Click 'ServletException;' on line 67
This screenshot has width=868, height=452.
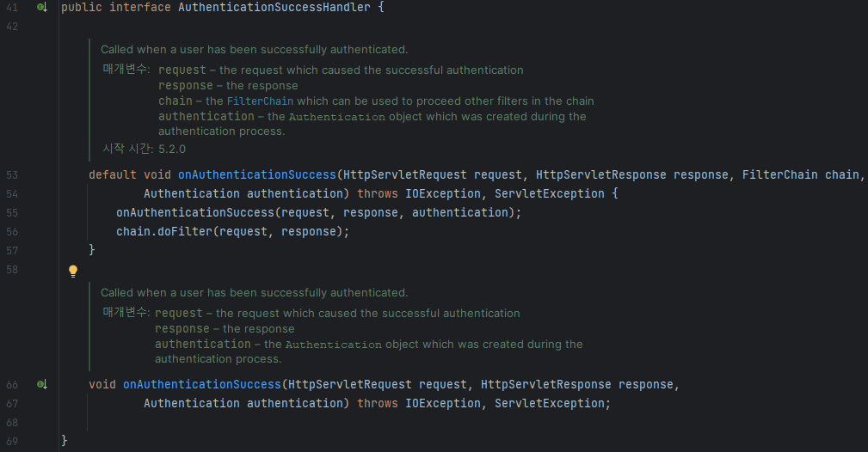click(552, 403)
